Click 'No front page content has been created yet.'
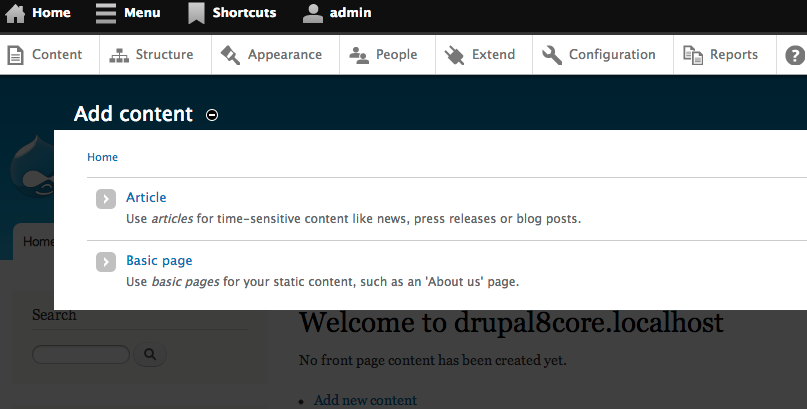 coord(432,360)
